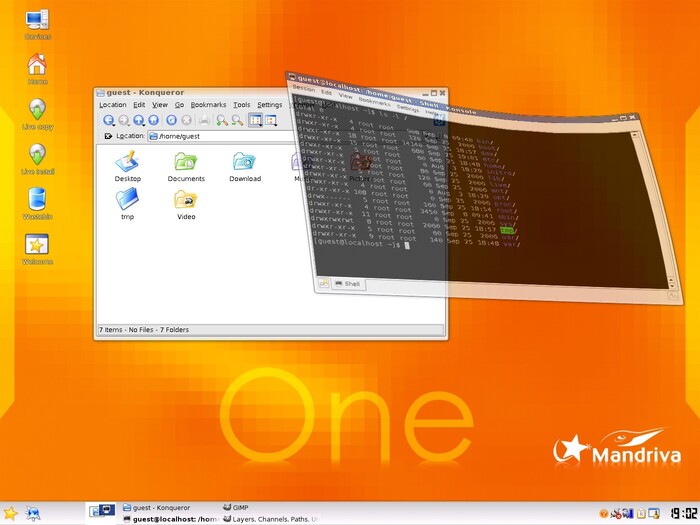700x525 pixels.
Task: Switch to the Shell tab in Konsole
Action: point(349,283)
